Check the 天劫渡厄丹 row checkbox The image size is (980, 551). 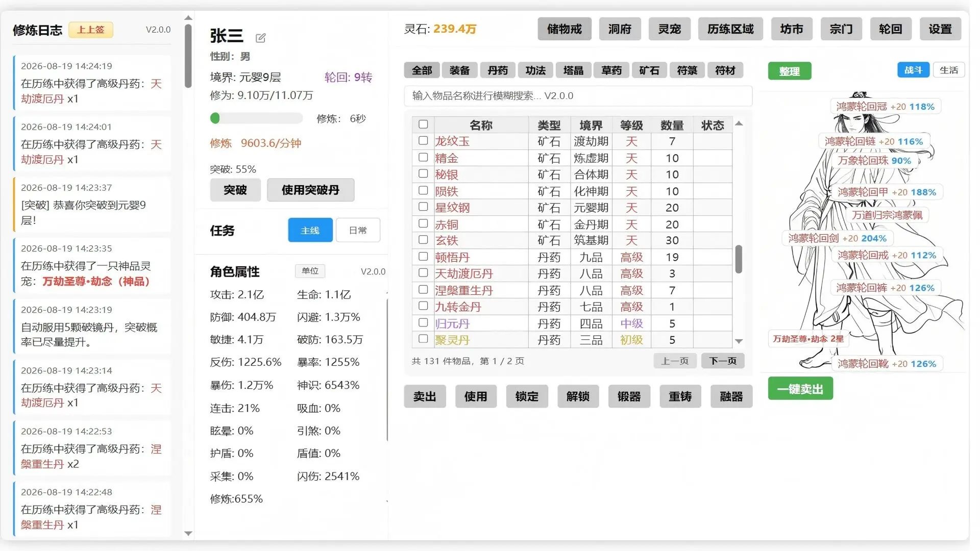pos(423,273)
